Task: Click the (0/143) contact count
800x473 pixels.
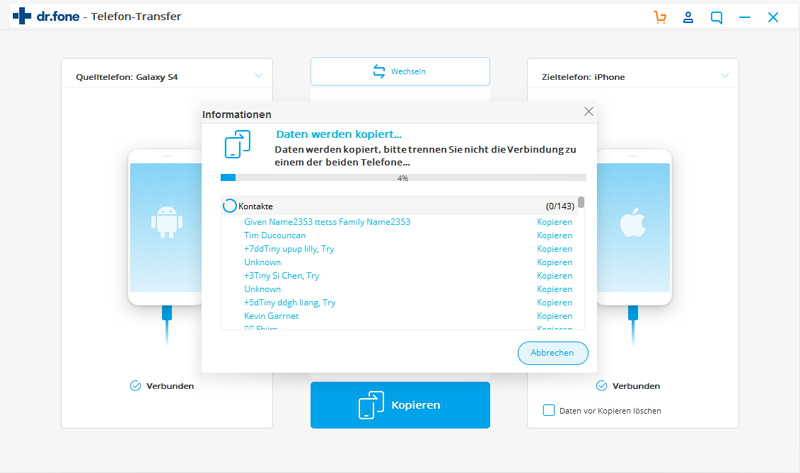Action: tap(560, 206)
